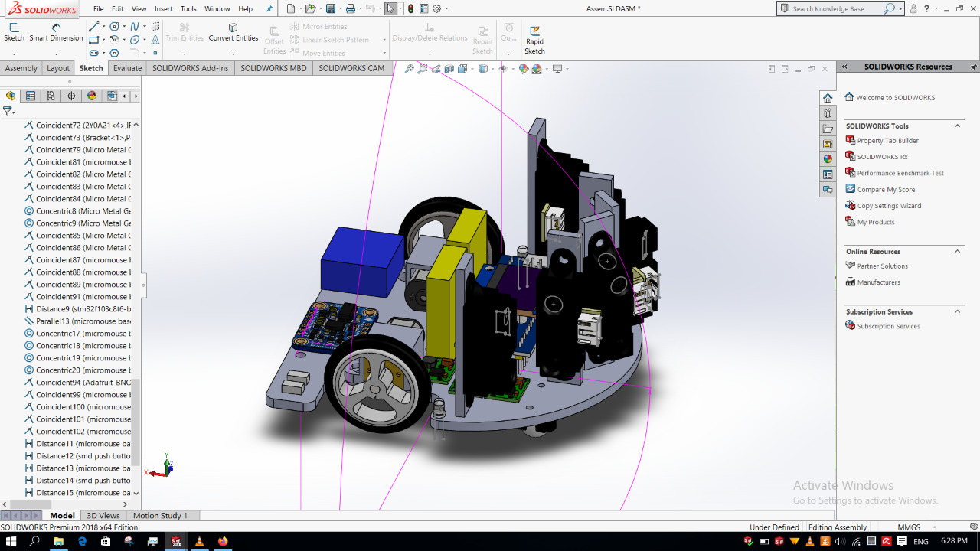The height and width of the screenshot is (551, 980).
Task: Launch Performance Benchmark Test
Action: pos(900,173)
